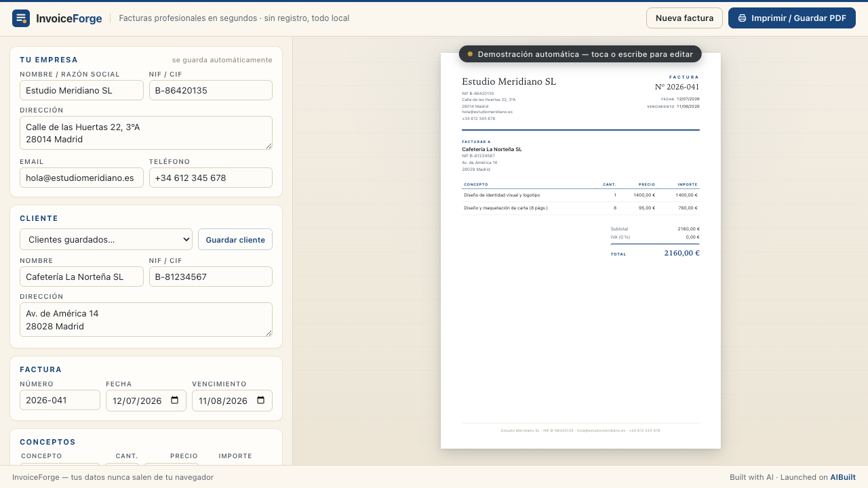Click preview row 'Diseño de identidad visual y logotipo'

point(580,195)
